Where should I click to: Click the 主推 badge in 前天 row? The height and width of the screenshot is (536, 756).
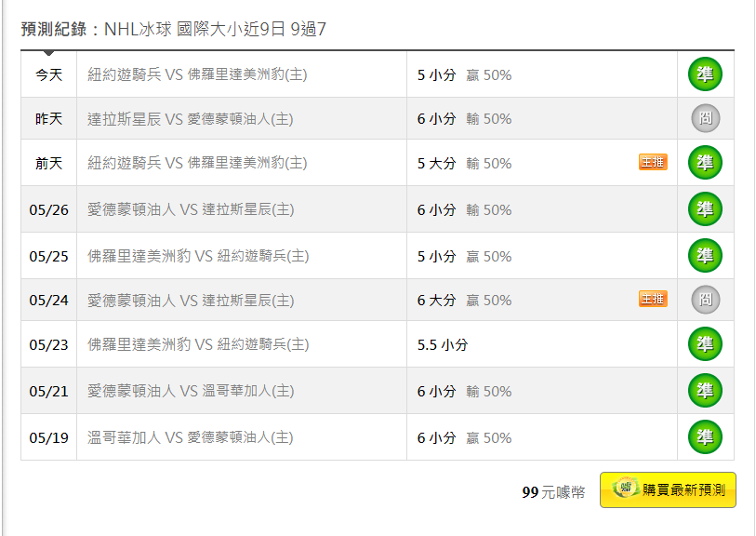click(652, 163)
